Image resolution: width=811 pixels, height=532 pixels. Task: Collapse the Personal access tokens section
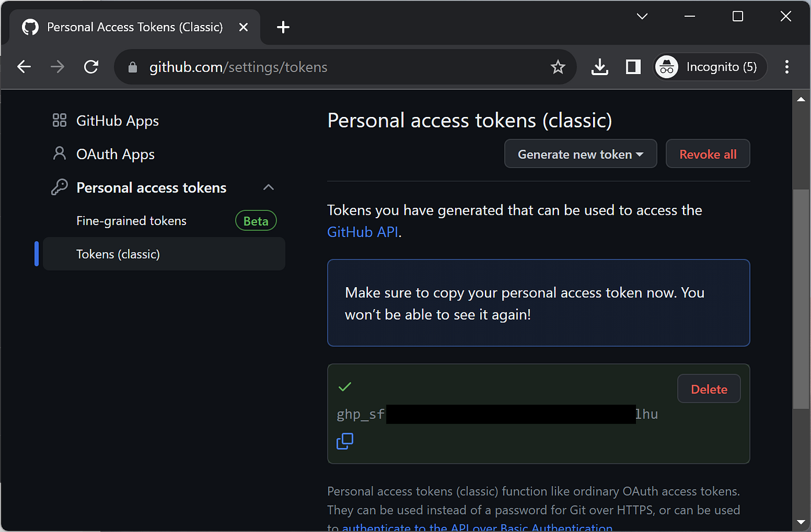(268, 187)
